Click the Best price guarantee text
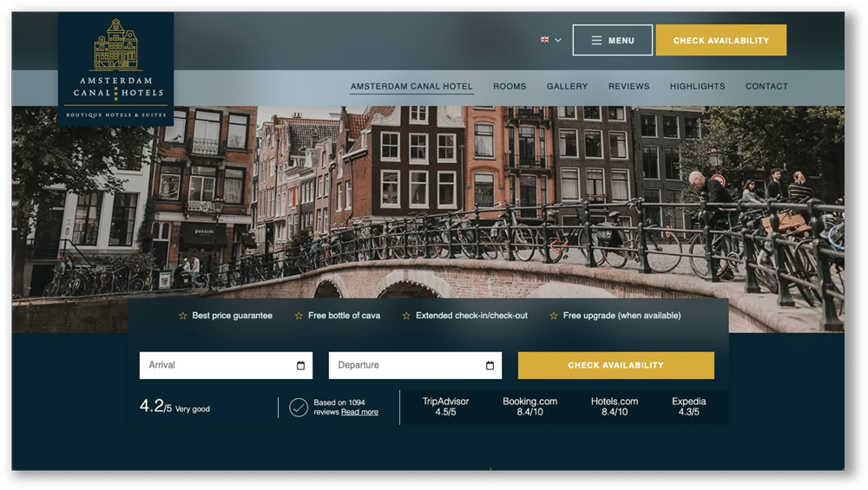This screenshot has height=490, width=868. pyautogui.click(x=232, y=315)
